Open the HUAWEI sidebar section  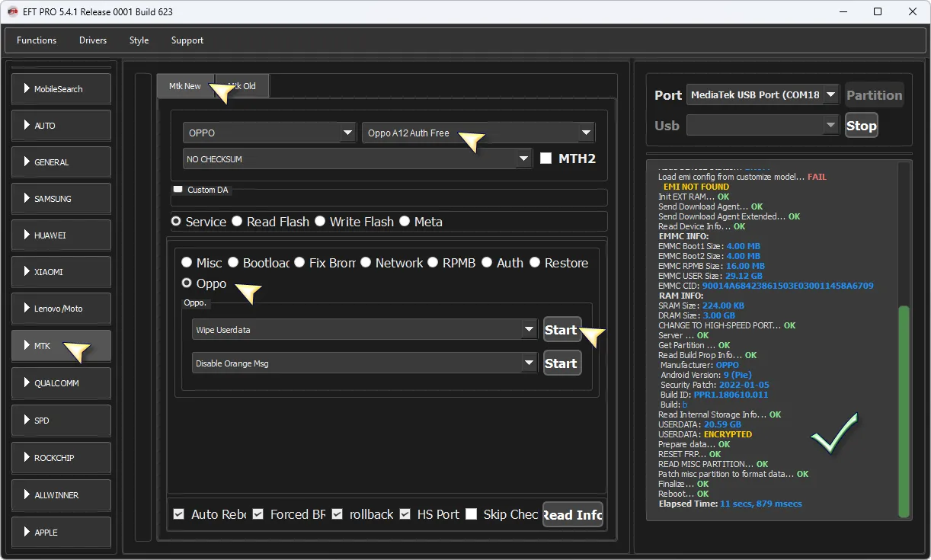(61, 235)
